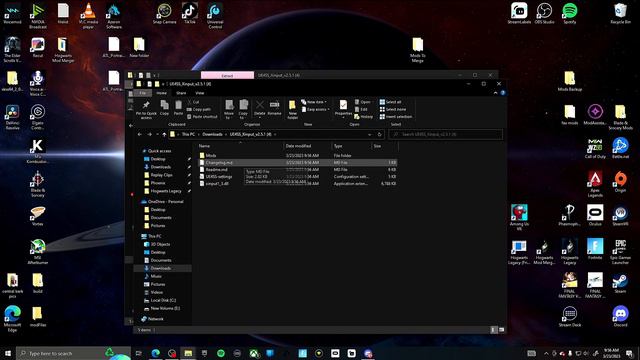Click the taskbar search box
The image size is (640, 360).
tap(73, 353)
